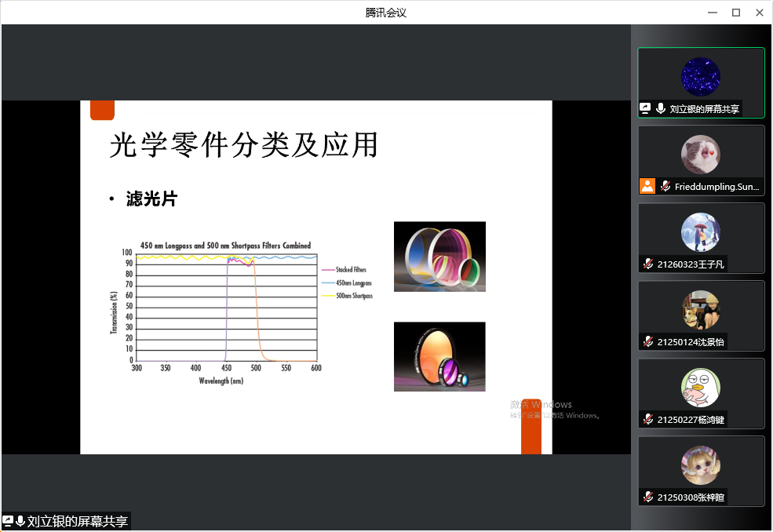Select 张梓暄's doll avatar
Screen dimensions: 773x532
click(700, 465)
